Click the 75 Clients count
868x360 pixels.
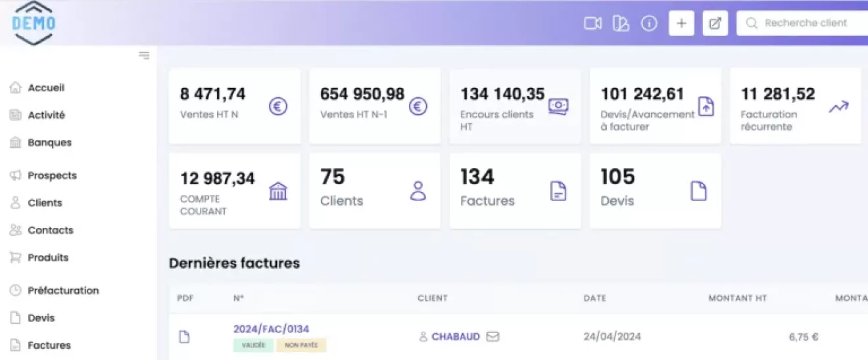(332, 177)
